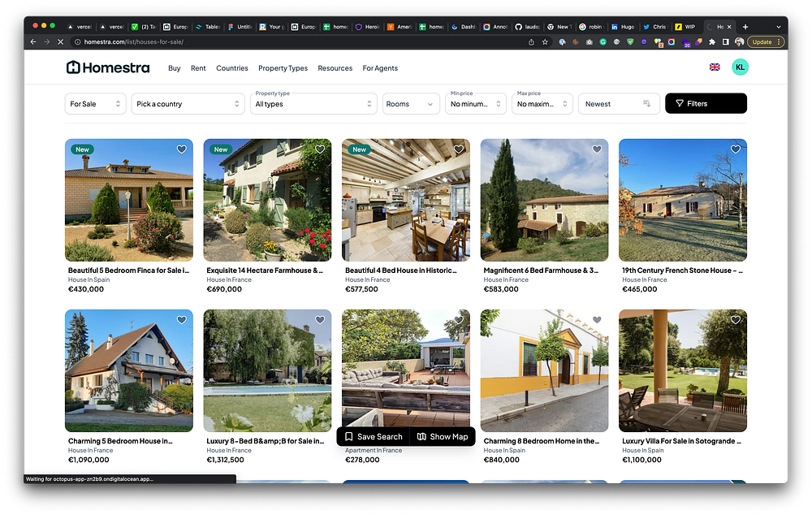Open the Resources menu

pyautogui.click(x=335, y=68)
